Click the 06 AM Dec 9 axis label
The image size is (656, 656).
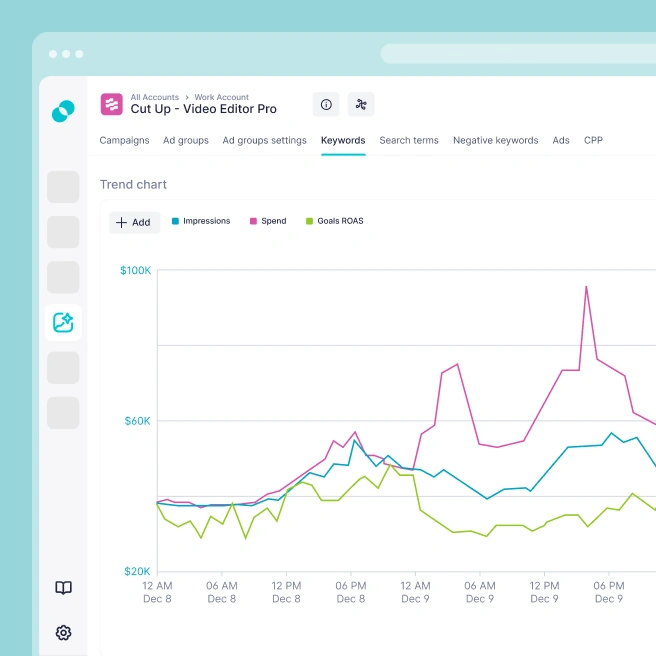pyautogui.click(x=480, y=592)
